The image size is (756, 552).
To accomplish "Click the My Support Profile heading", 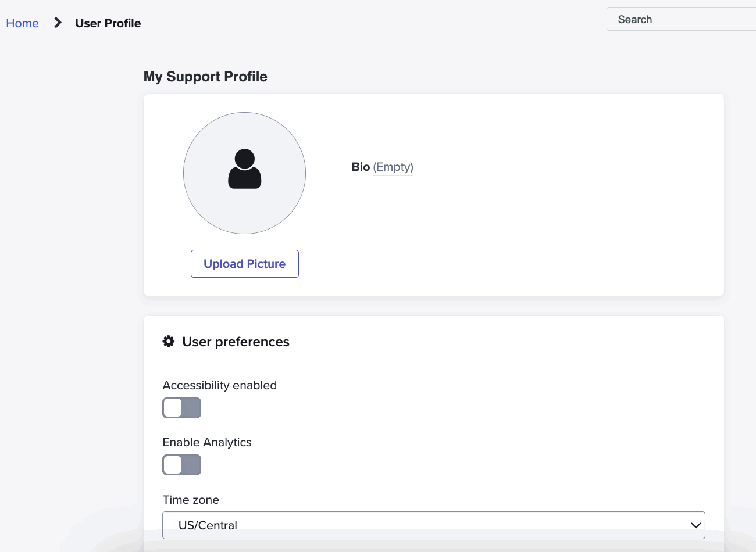I will [205, 76].
